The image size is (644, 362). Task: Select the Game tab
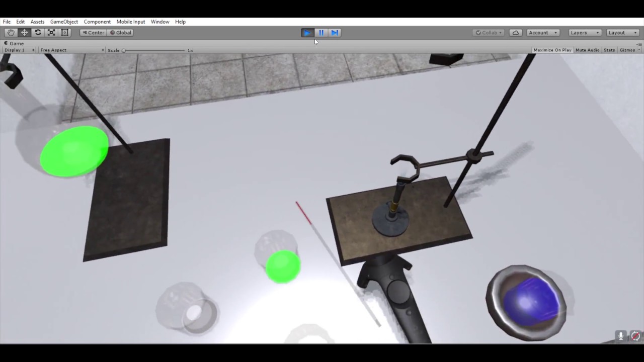tap(14, 43)
